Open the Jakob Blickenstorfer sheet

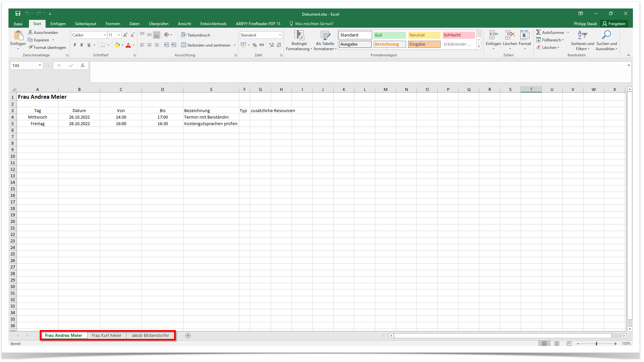pyautogui.click(x=150, y=336)
